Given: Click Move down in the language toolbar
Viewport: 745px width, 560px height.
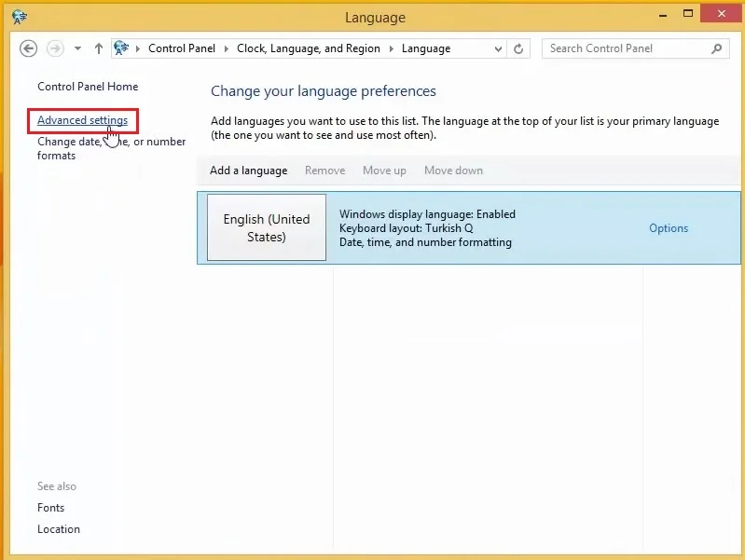Looking at the screenshot, I should coord(453,170).
